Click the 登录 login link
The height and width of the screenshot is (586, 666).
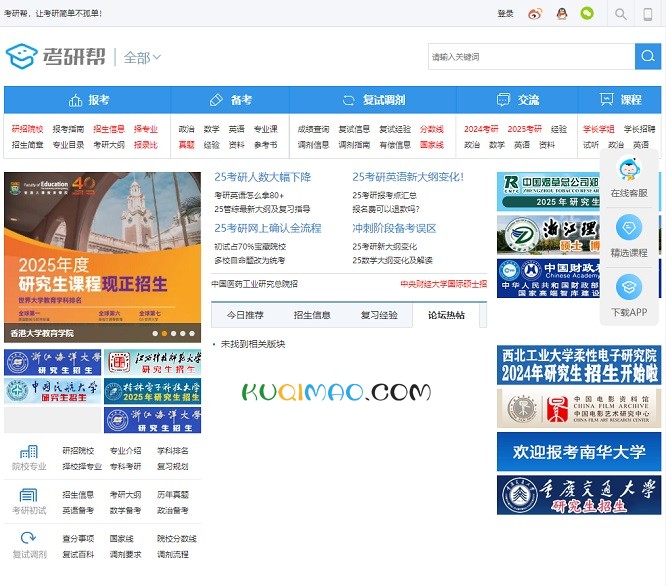click(x=505, y=14)
